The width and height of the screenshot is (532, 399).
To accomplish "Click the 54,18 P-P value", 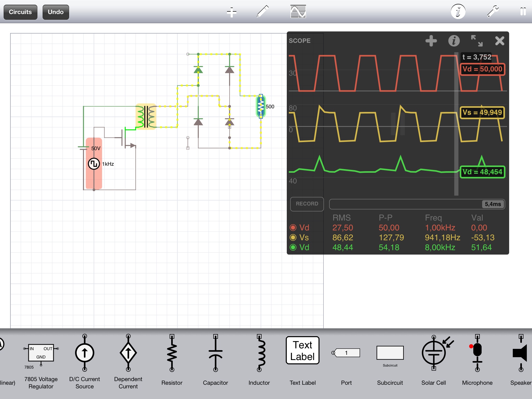I will (389, 247).
